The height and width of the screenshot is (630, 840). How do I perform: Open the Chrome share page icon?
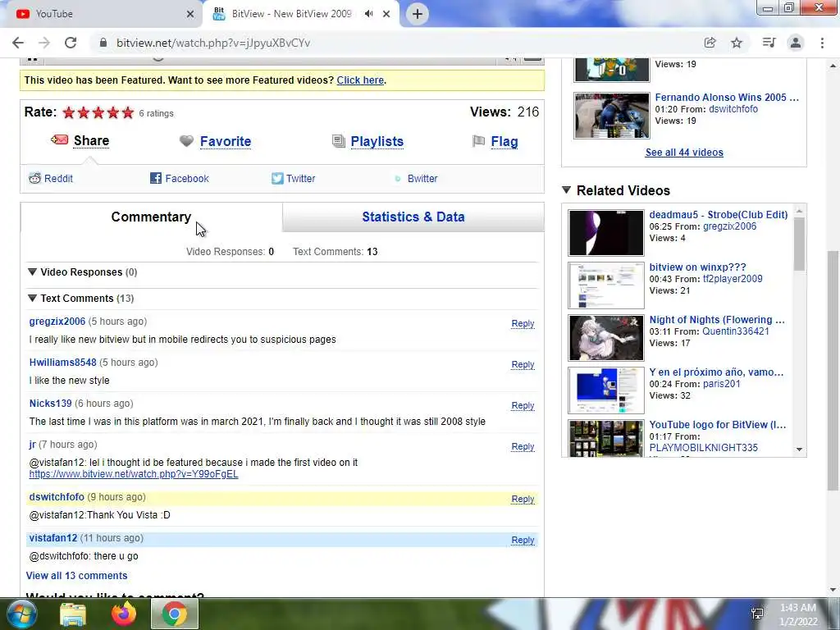point(710,43)
